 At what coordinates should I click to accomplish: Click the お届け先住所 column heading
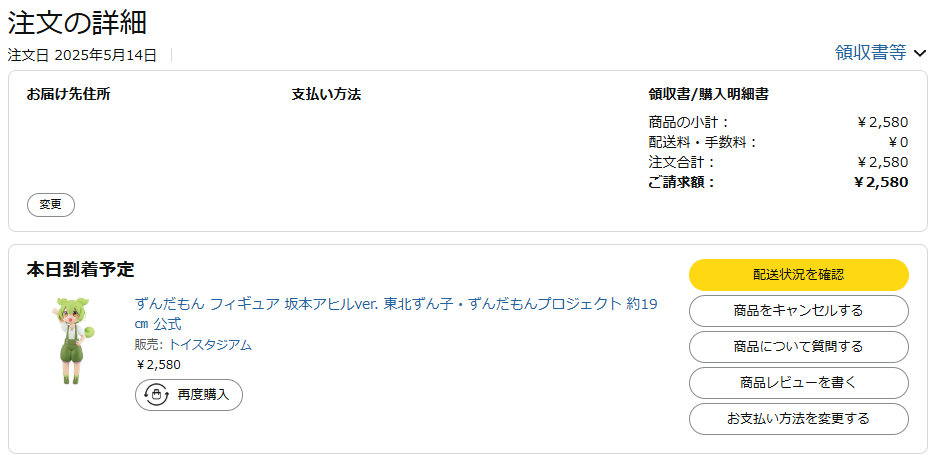pos(68,94)
